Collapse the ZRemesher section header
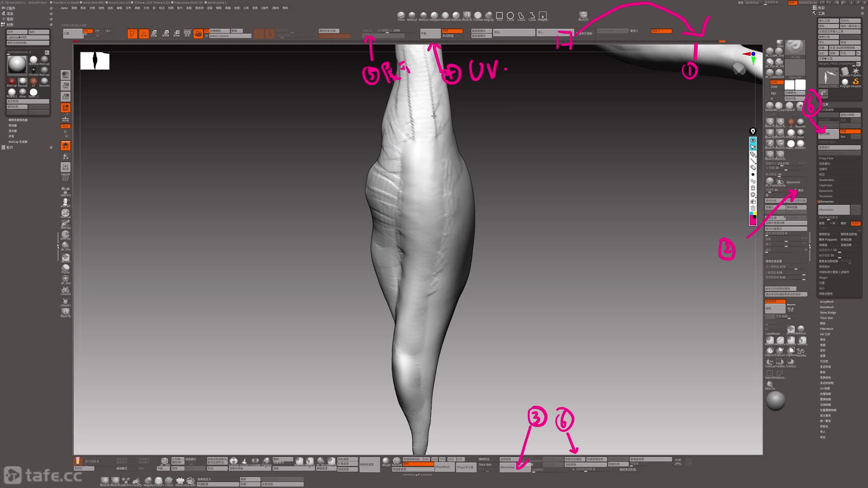Image resolution: width=868 pixels, height=488 pixels. point(826,202)
